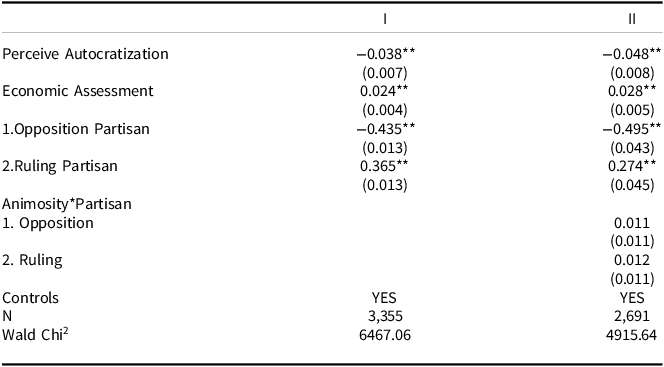Click the Wald Chi² value 4915.64
This screenshot has height=367, width=664.
tap(631, 335)
